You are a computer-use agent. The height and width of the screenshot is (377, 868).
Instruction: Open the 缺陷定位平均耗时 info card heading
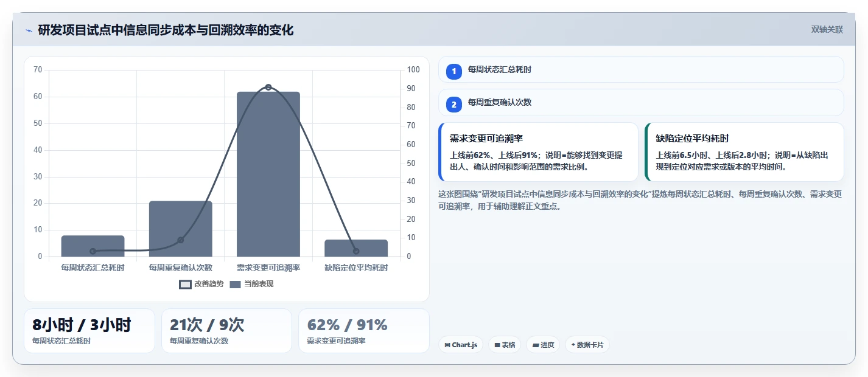693,139
